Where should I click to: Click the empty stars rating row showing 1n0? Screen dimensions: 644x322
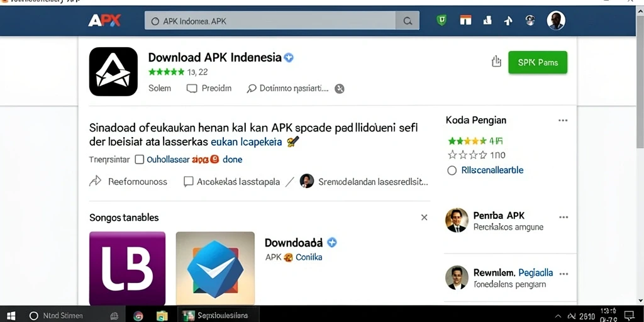click(477, 155)
